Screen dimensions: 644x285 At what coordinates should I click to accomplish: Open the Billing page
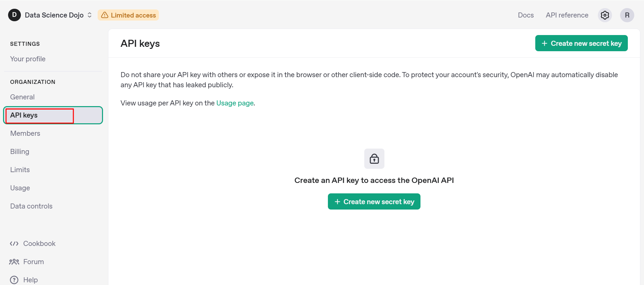(20, 152)
